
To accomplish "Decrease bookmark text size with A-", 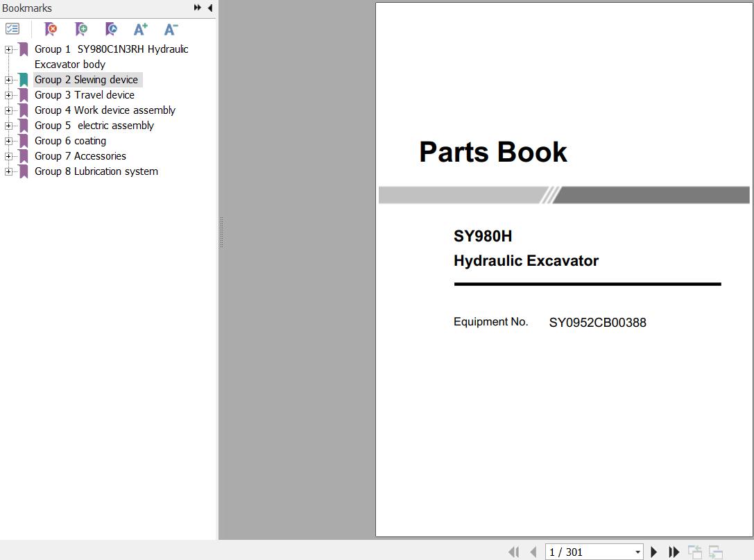I will (171, 29).
